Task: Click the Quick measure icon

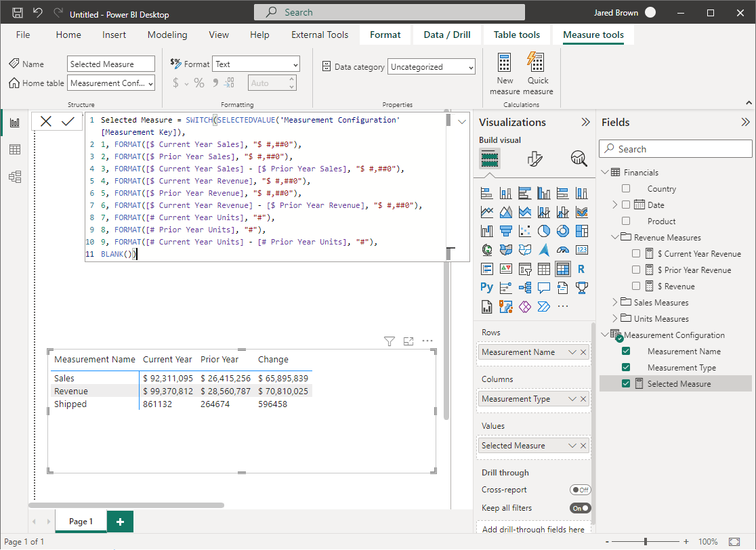Action: pyautogui.click(x=537, y=64)
